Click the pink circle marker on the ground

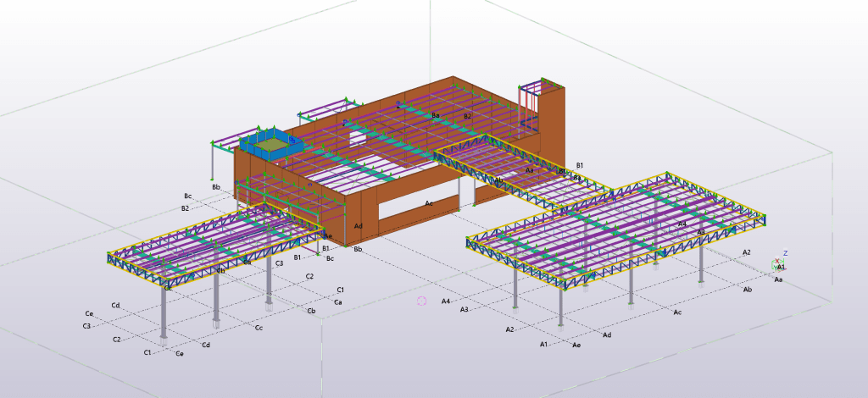[x=421, y=301]
